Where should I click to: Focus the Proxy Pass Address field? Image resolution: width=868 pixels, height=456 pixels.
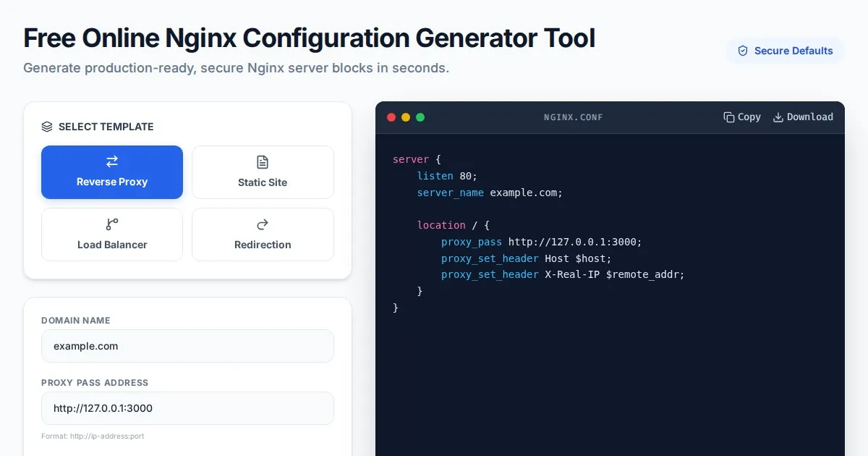coord(187,408)
